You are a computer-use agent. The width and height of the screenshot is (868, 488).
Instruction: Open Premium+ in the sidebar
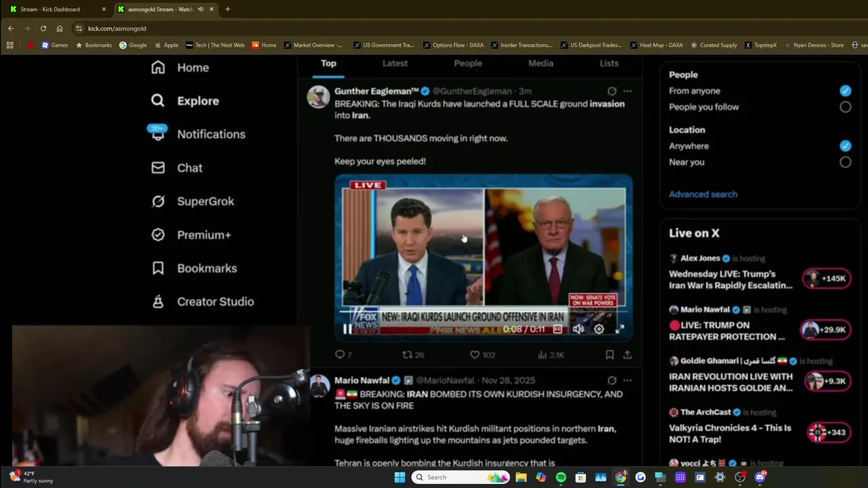[191, 235]
